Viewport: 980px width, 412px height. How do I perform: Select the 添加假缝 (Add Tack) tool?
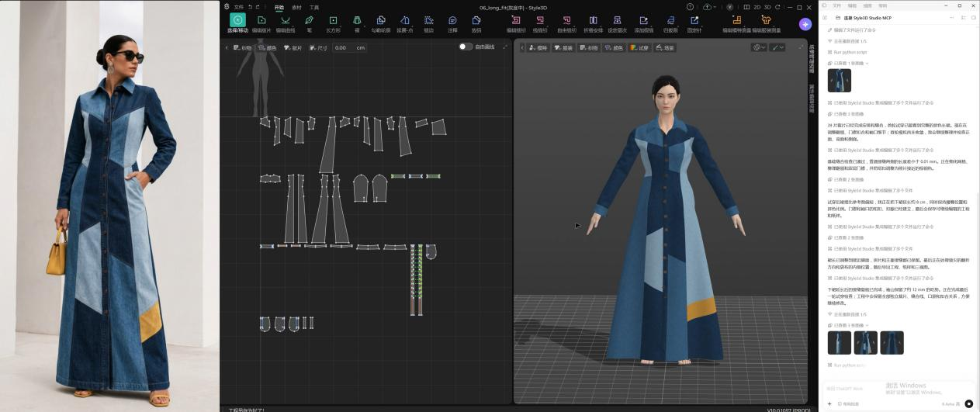click(643, 23)
